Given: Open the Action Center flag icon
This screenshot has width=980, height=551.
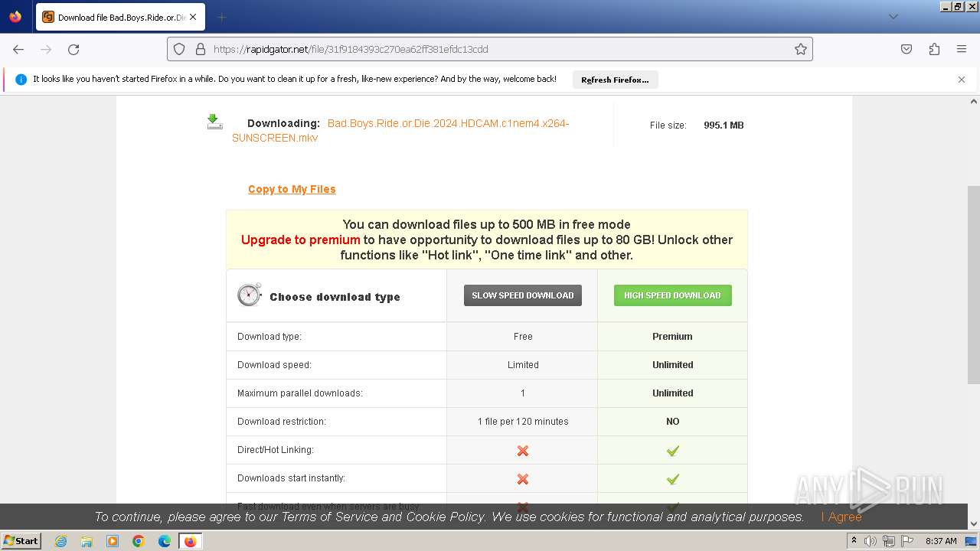Looking at the screenshot, I should [907, 541].
